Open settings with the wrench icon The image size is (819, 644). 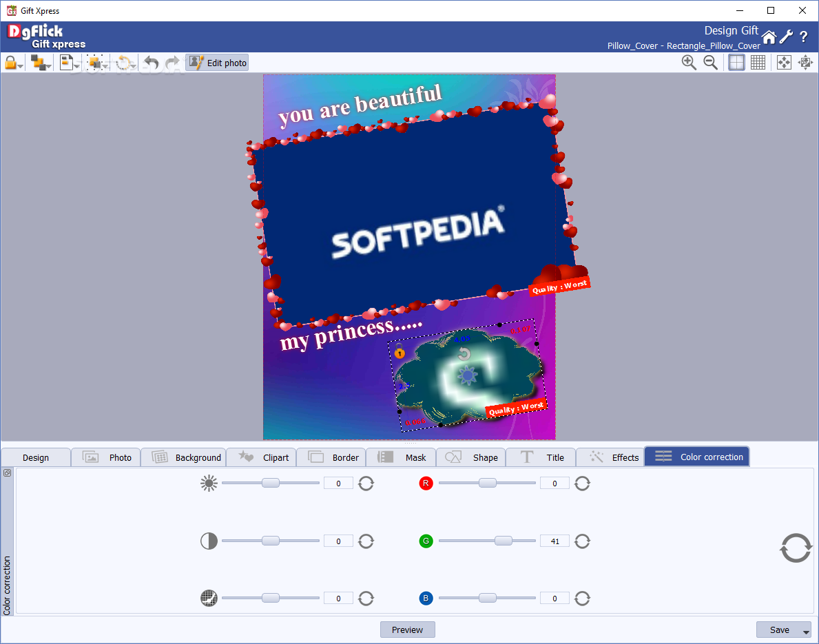(x=786, y=37)
